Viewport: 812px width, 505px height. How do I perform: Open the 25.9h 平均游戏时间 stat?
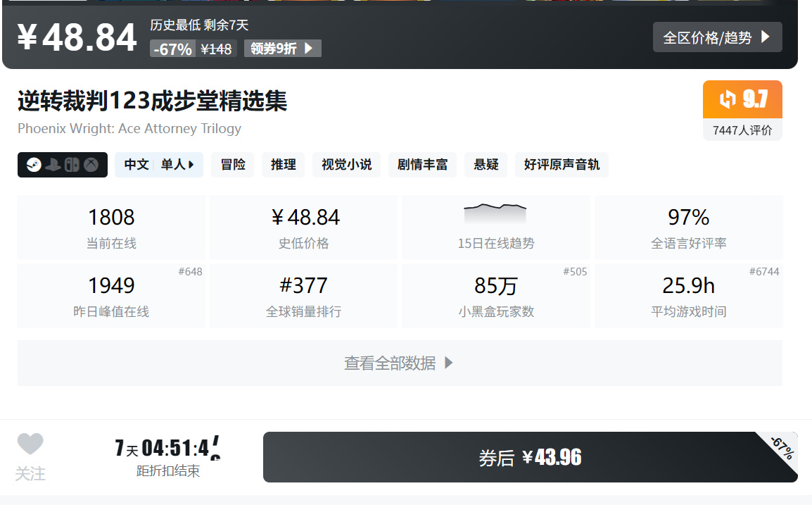tap(689, 296)
